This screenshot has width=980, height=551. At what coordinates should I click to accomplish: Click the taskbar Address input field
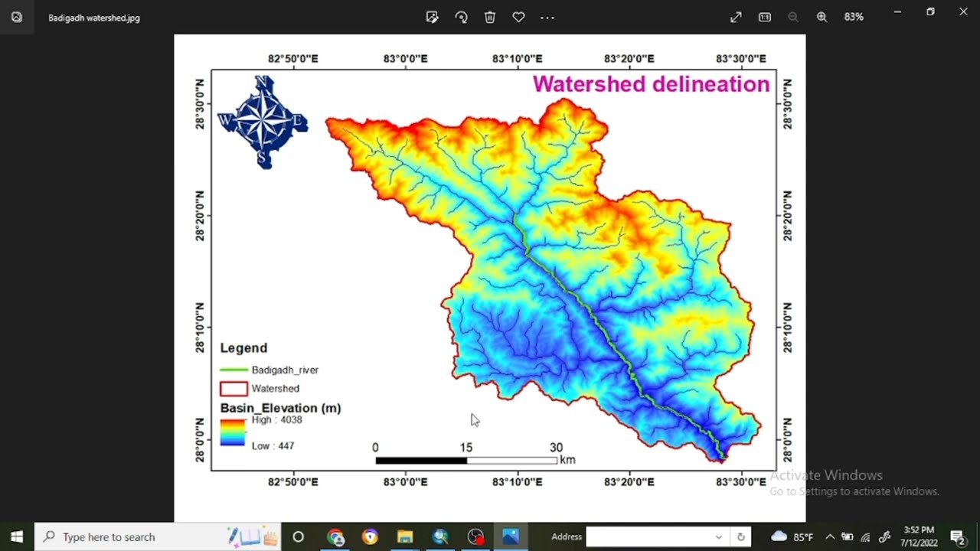click(x=651, y=536)
